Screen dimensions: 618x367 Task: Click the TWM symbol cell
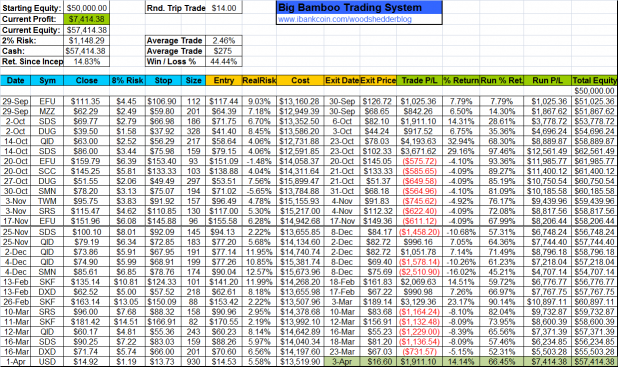pyautogui.click(x=47, y=201)
